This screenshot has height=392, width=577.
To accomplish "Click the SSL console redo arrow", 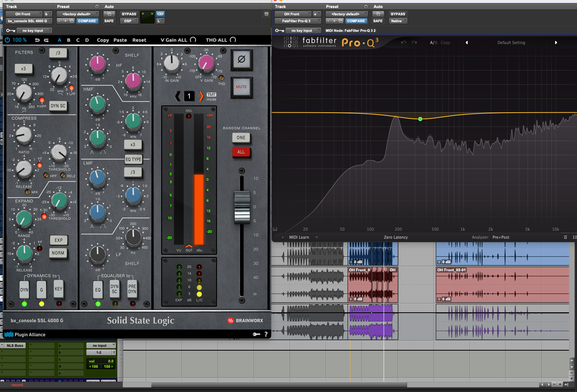I will 46,40.
